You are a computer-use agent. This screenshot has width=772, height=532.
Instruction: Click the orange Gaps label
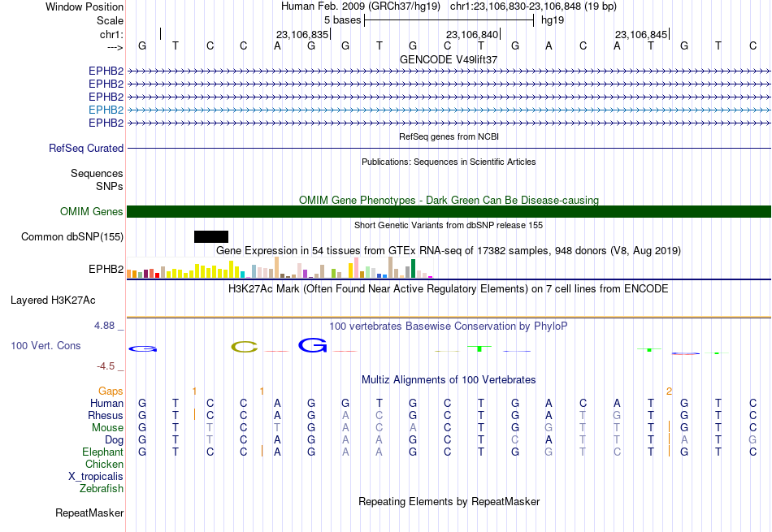(111, 391)
